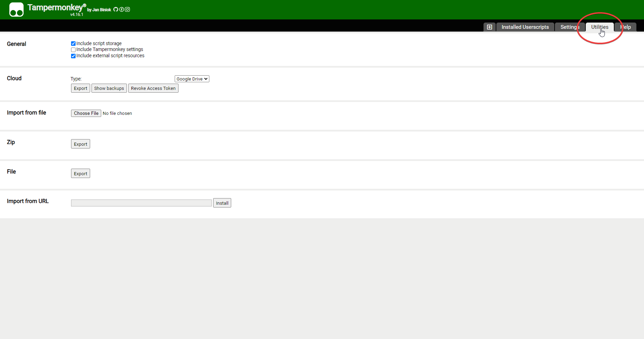Open the Instagram icon link in header
Viewport: 644px width, 339px height.
pos(128,9)
